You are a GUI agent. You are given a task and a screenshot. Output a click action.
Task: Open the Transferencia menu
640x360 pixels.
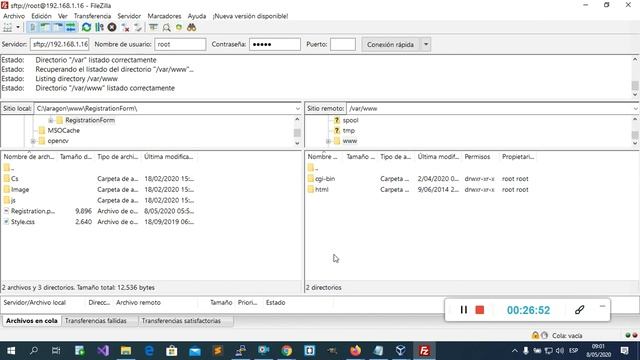tap(92, 16)
